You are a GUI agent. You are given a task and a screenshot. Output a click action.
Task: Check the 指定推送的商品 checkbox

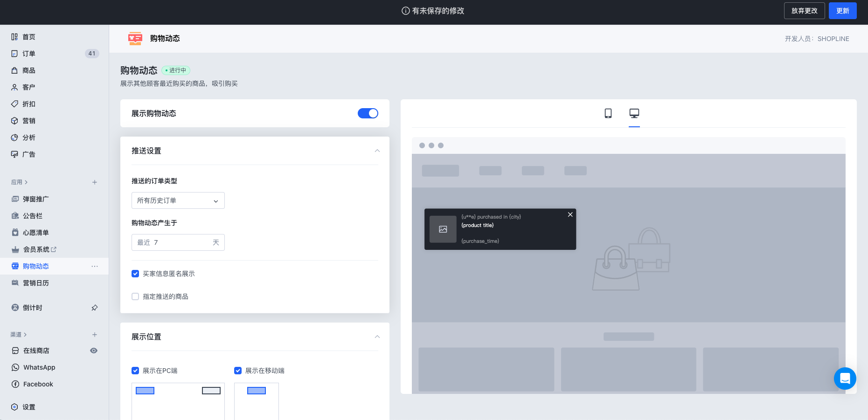(x=135, y=296)
